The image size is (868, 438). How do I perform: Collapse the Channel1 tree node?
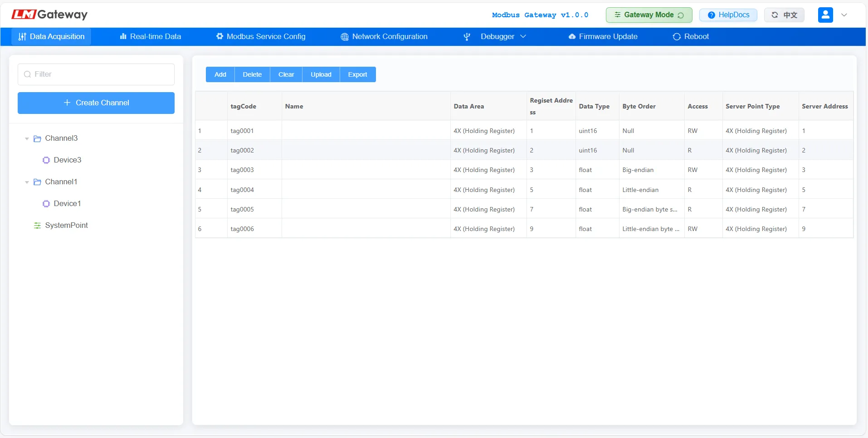(27, 182)
